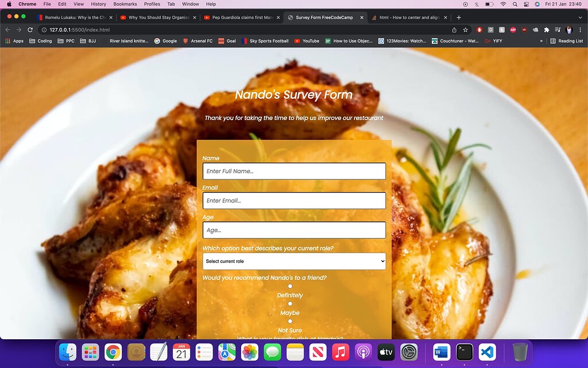Open Control Center in menu bar
The width and height of the screenshot is (588, 368).
point(526,4)
